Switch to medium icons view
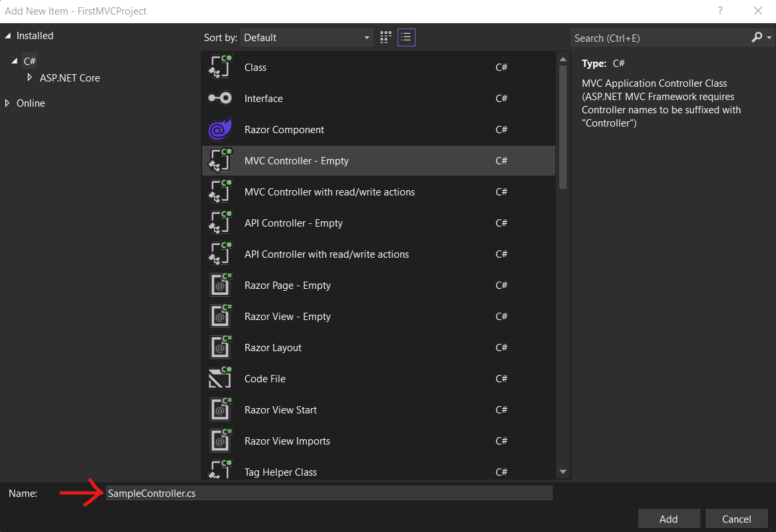 click(x=385, y=37)
